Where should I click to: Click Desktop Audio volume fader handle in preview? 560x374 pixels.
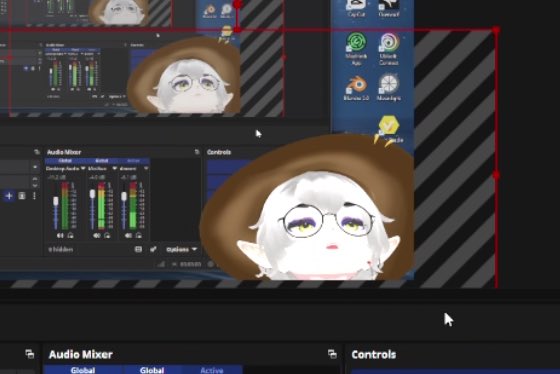click(x=56, y=201)
